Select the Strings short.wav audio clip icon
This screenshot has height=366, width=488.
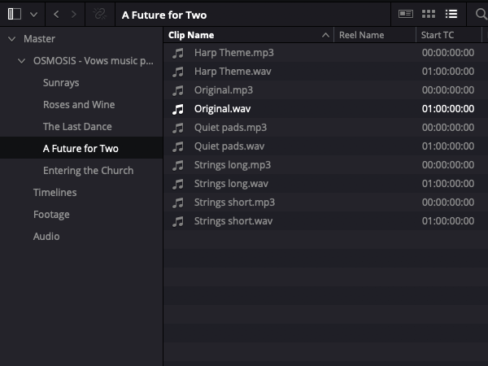[x=178, y=221]
